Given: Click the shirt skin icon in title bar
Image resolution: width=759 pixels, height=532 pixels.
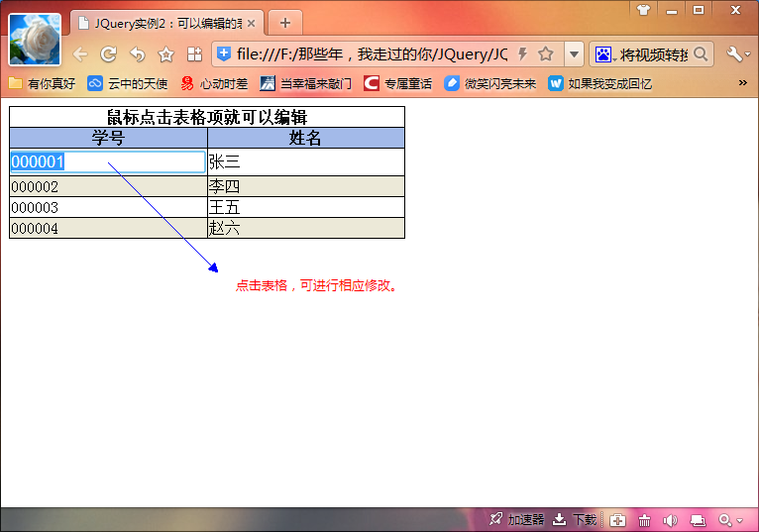Looking at the screenshot, I should (643, 10).
